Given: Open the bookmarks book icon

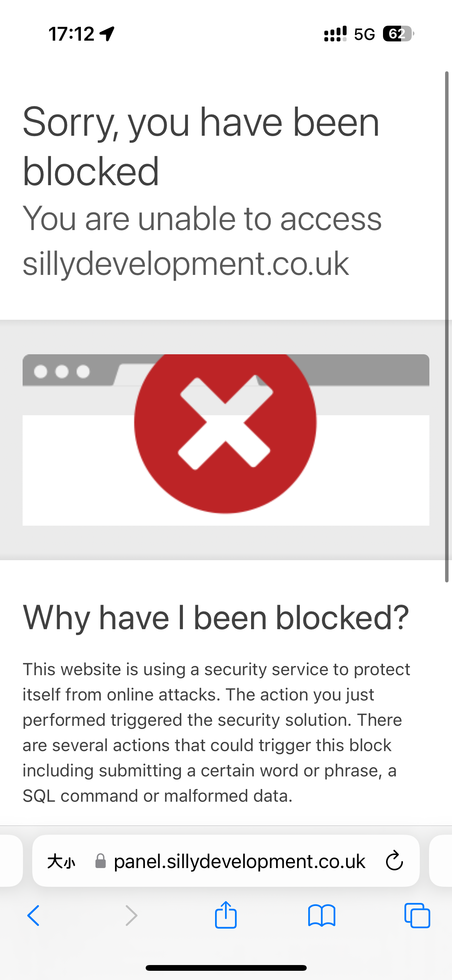Looking at the screenshot, I should pyautogui.click(x=322, y=916).
